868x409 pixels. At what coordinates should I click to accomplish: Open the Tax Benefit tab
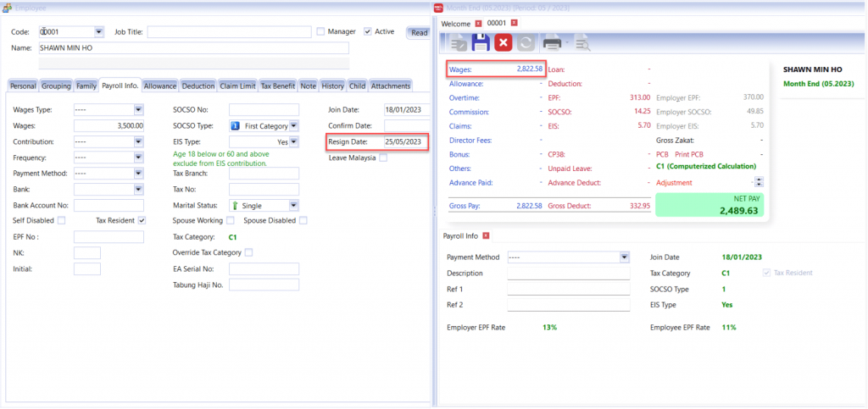278,86
